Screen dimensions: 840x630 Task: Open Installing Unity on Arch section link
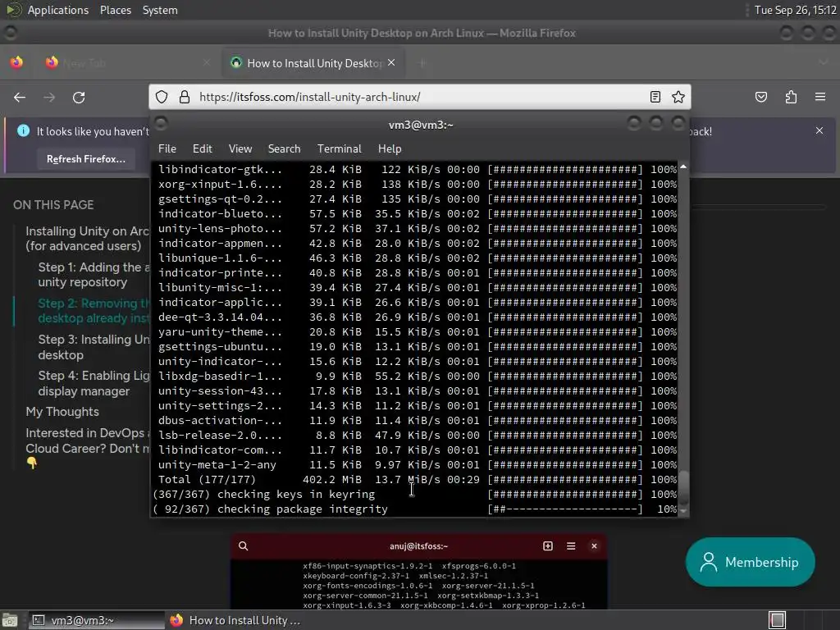[x=87, y=239]
